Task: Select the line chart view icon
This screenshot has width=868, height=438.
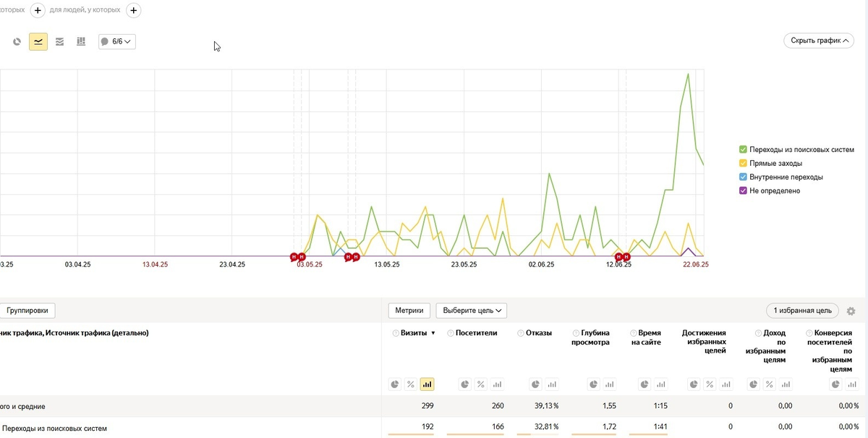Action: [x=38, y=42]
